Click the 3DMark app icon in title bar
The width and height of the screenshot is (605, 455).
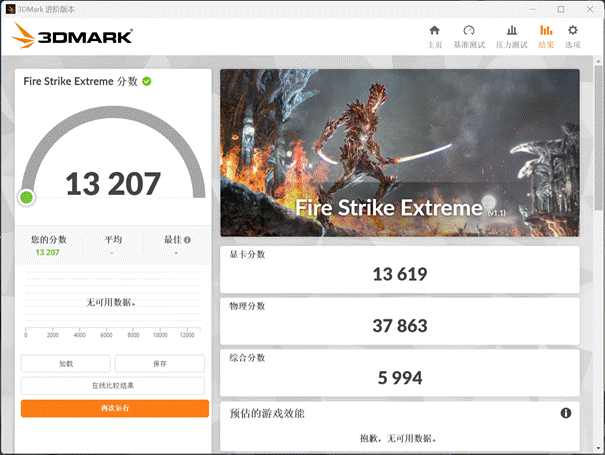pos(10,8)
